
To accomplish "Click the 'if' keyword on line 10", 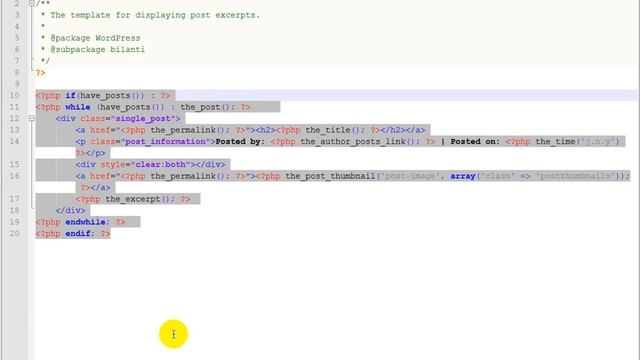I will (70, 96).
